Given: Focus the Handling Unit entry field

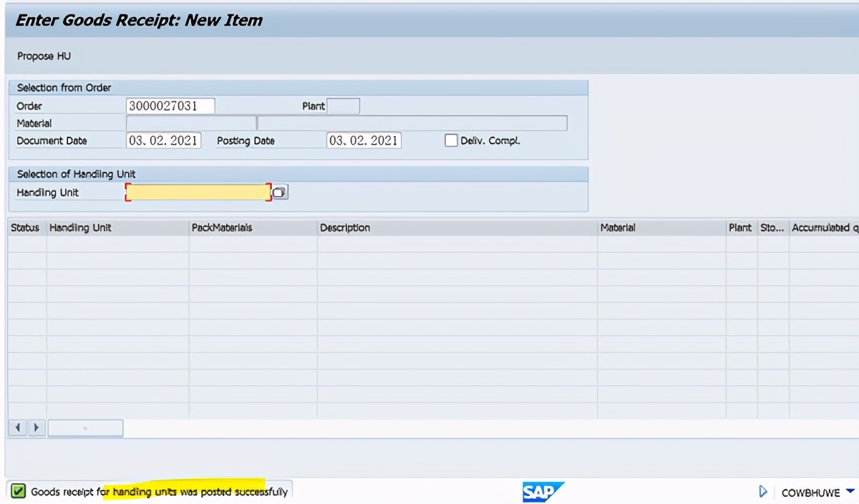Looking at the screenshot, I should click(198, 192).
